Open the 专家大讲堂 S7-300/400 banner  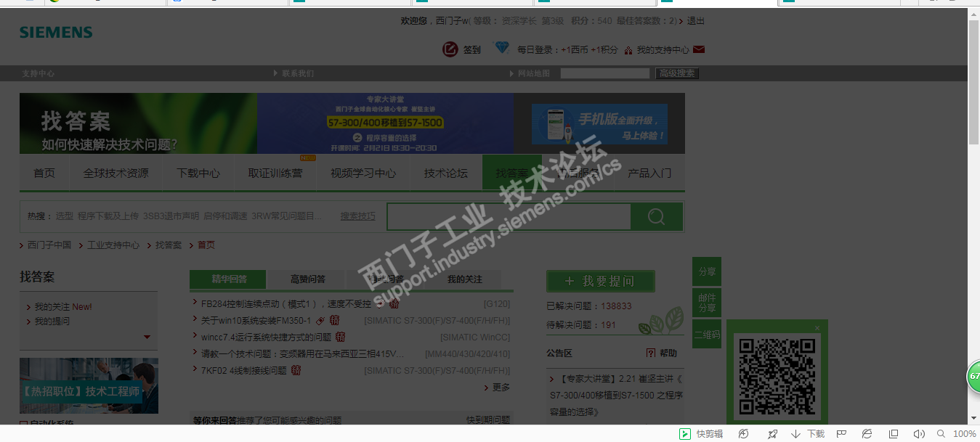pyautogui.click(x=385, y=123)
